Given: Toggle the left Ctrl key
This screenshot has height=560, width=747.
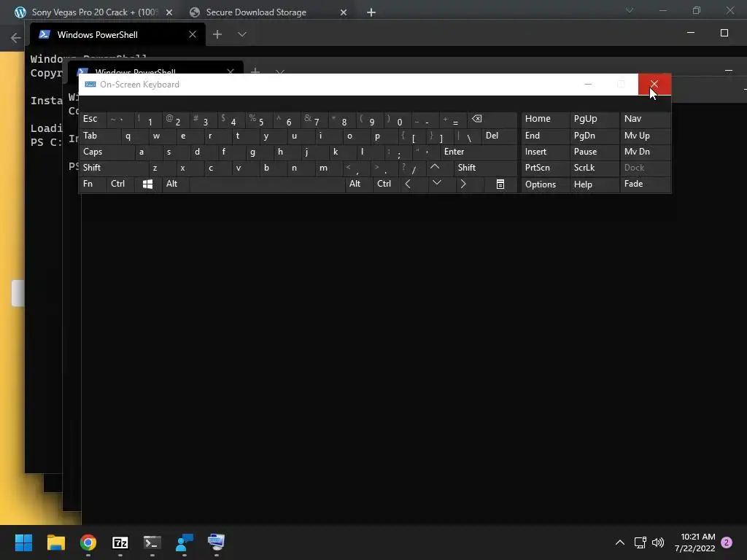Looking at the screenshot, I should tap(120, 184).
